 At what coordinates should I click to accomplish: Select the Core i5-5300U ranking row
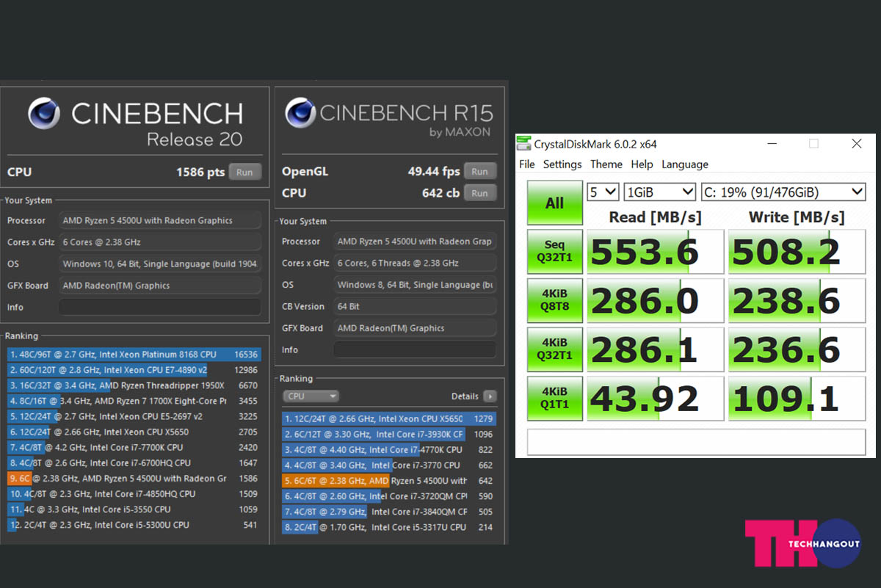tap(134, 525)
